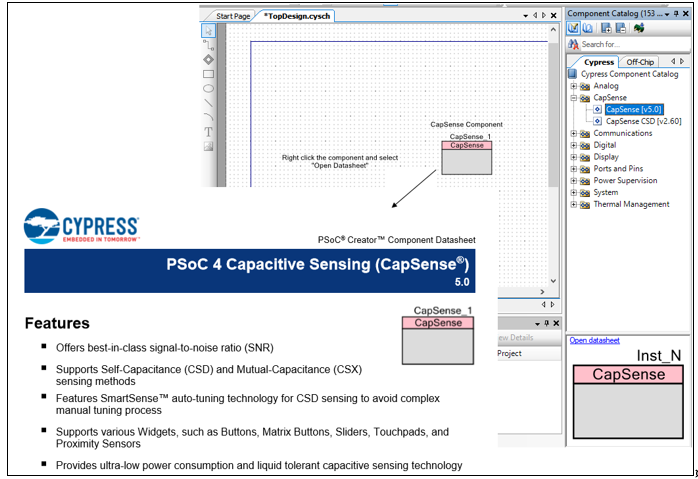Screen dimensions: 698x479
Task: Open the document tab list dropdown
Action: point(526,16)
